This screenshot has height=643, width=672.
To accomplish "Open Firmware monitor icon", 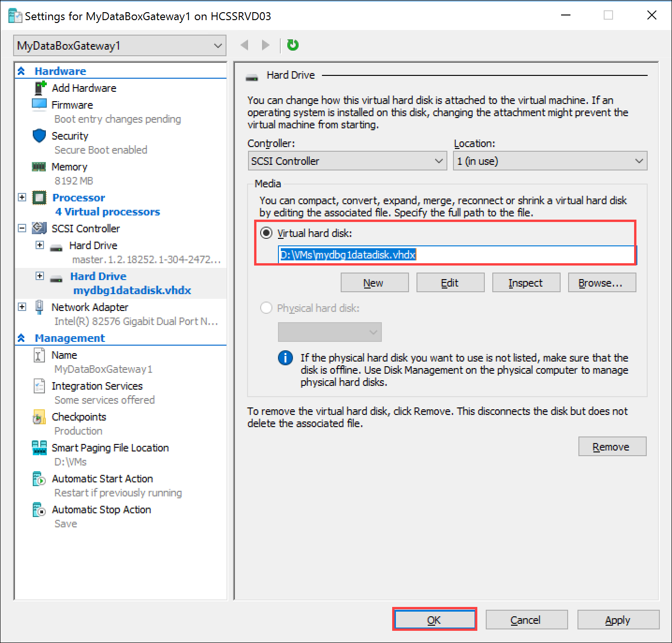I will (x=39, y=104).
